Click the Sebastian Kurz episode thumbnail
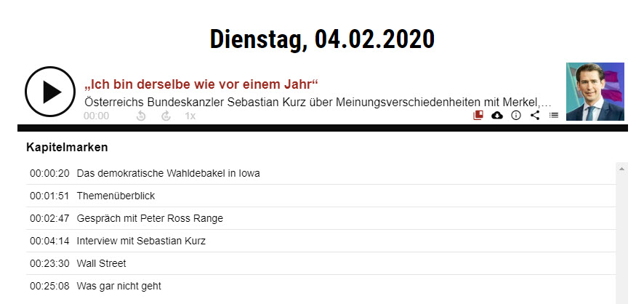644x304 pixels. tap(595, 92)
